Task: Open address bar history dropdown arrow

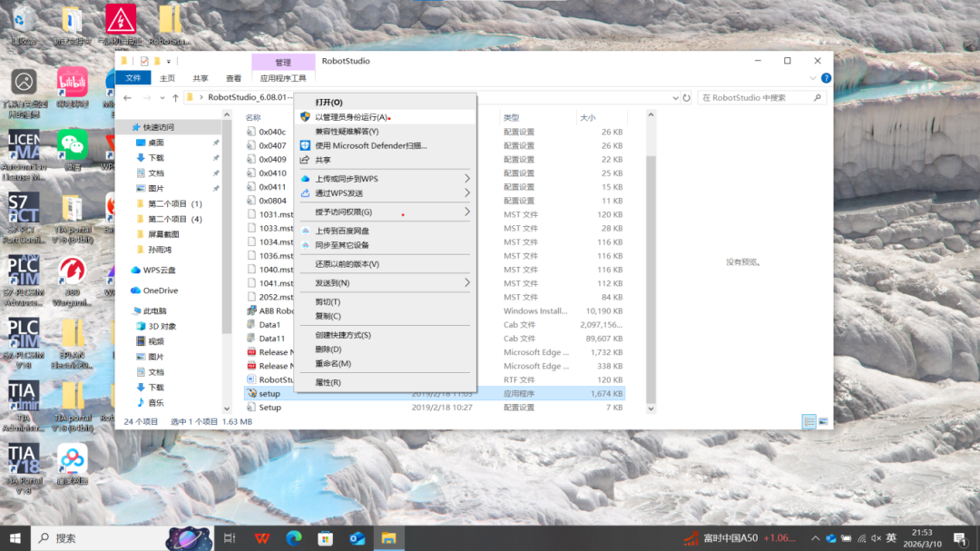Action: (x=675, y=98)
